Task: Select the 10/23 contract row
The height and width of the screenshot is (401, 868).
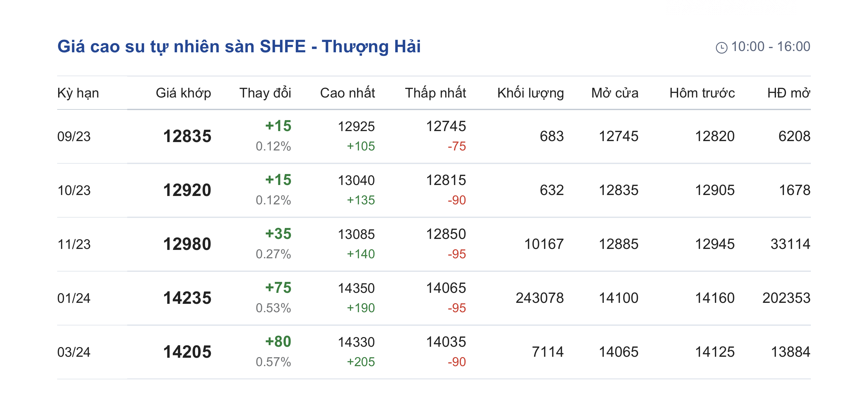Action: 74,190
